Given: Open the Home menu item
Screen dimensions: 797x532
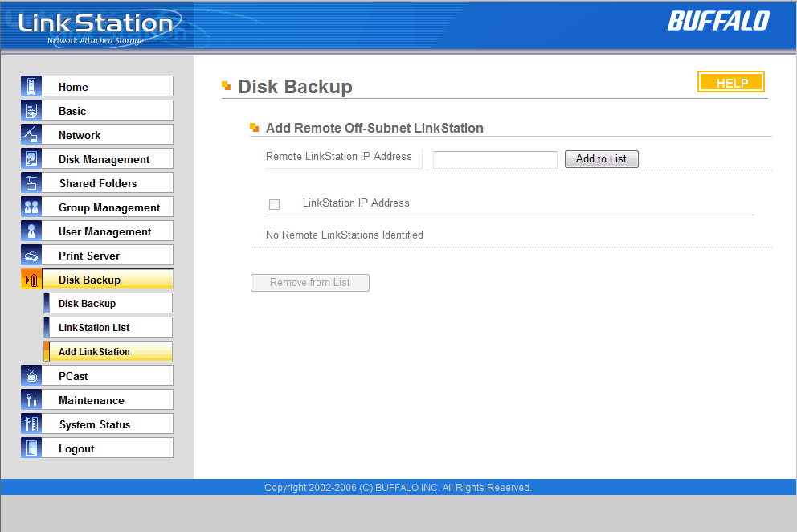Looking at the screenshot, I should click(107, 87).
